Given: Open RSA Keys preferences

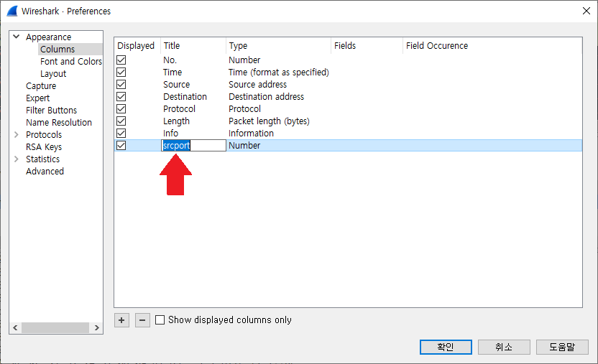Looking at the screenshot, I should [x=44, y=146].
